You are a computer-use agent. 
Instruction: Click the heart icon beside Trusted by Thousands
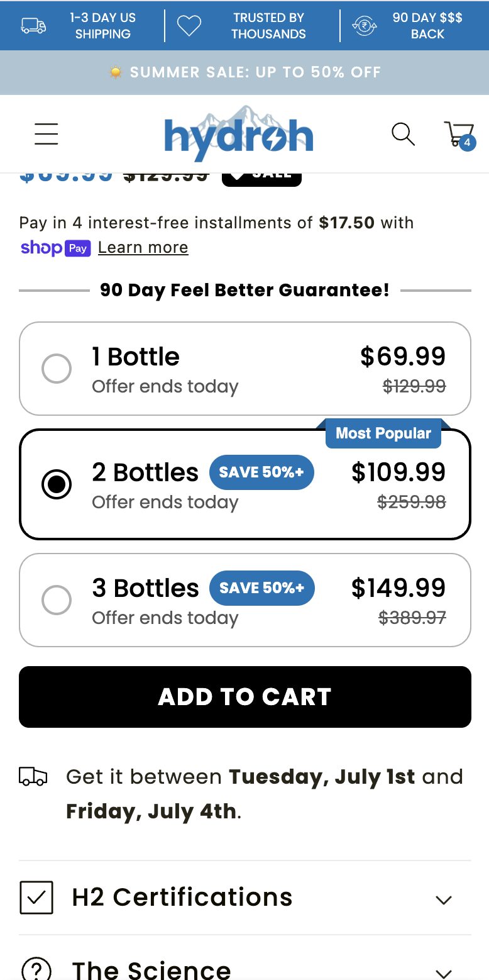[x=189, y=26]
